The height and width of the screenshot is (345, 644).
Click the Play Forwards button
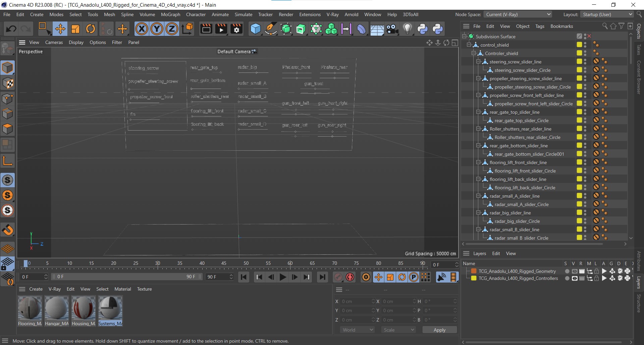pyautogui.click(x=283, y=277)
